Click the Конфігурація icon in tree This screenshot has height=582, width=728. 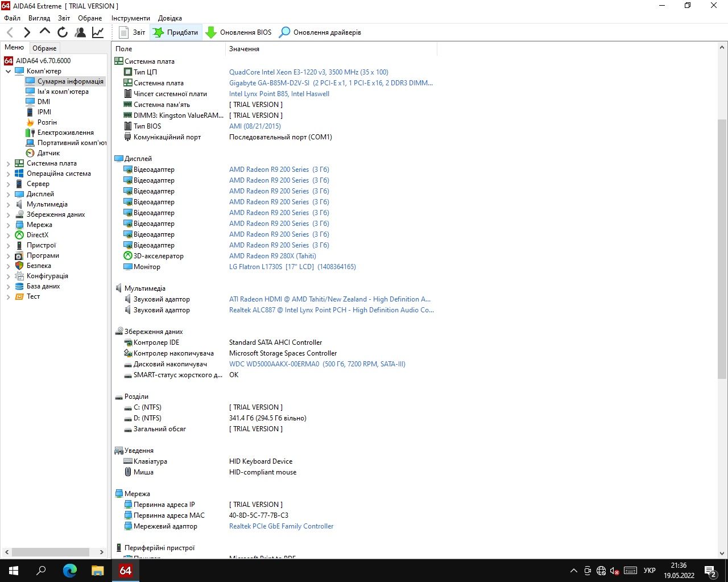[x=19, y=276]
